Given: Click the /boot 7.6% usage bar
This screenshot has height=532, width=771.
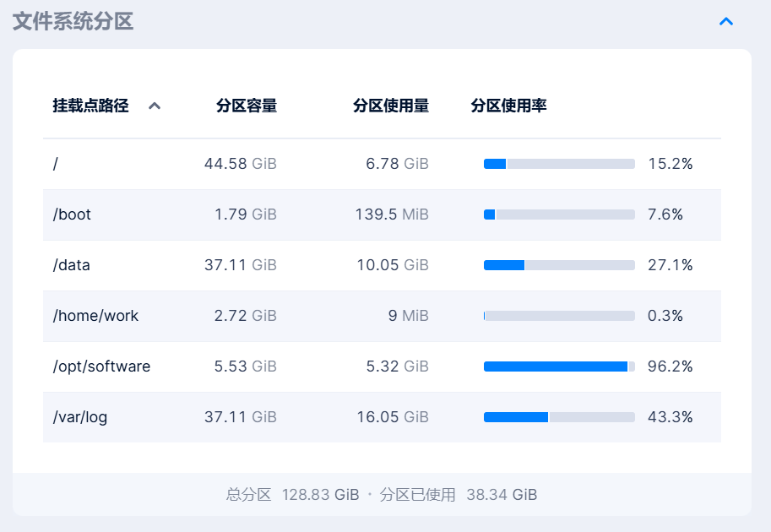Looking at the screenshot, I should click(x=559, y=214).
